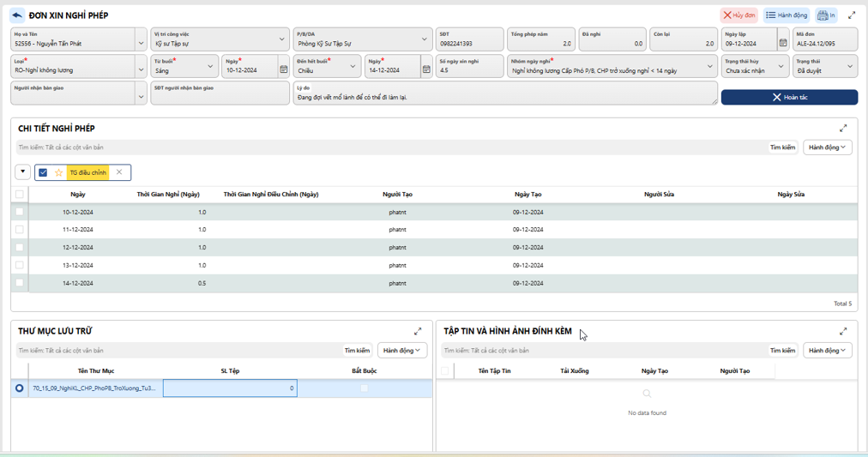Open the P/B/DA dropdown

coord(424,39)
